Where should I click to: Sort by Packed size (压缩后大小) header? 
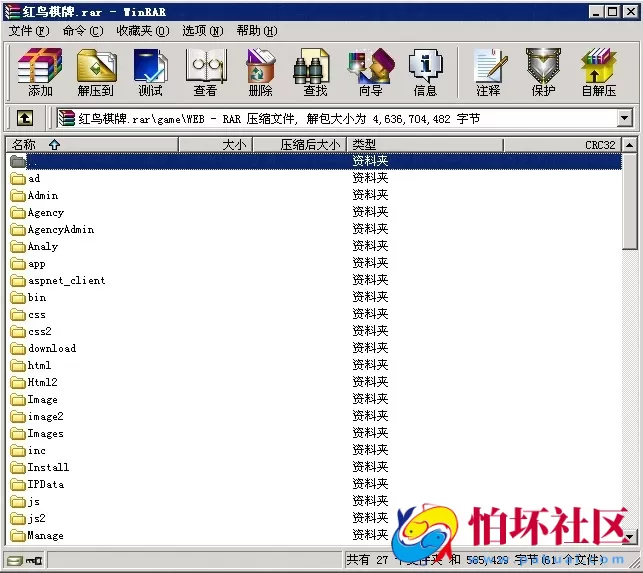pos(300,145)
